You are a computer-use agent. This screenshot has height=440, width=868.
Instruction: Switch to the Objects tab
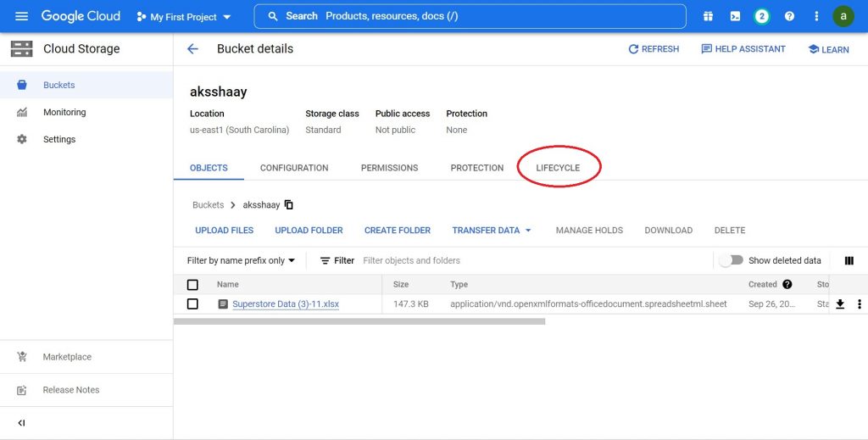point(209,168)
